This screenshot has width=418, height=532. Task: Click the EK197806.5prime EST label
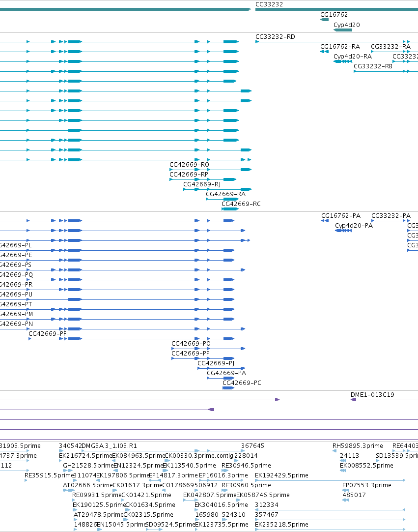tap(123, 475)
